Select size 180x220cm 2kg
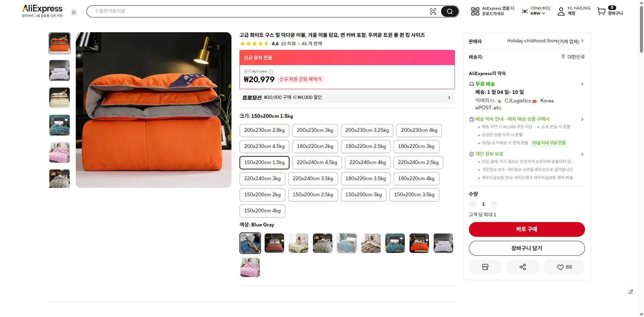This screenshot has height=317, width=644. (x=315, y=146)
